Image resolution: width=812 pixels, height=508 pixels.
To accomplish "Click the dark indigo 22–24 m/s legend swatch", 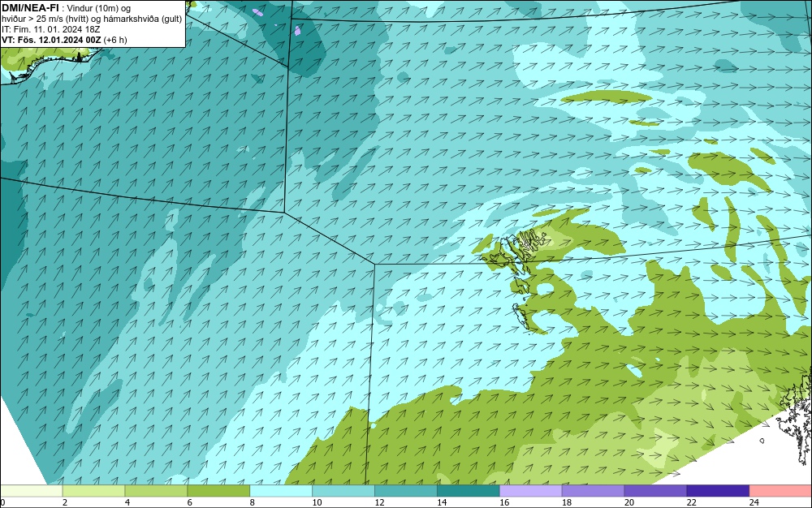I will [x=719, y=491].
